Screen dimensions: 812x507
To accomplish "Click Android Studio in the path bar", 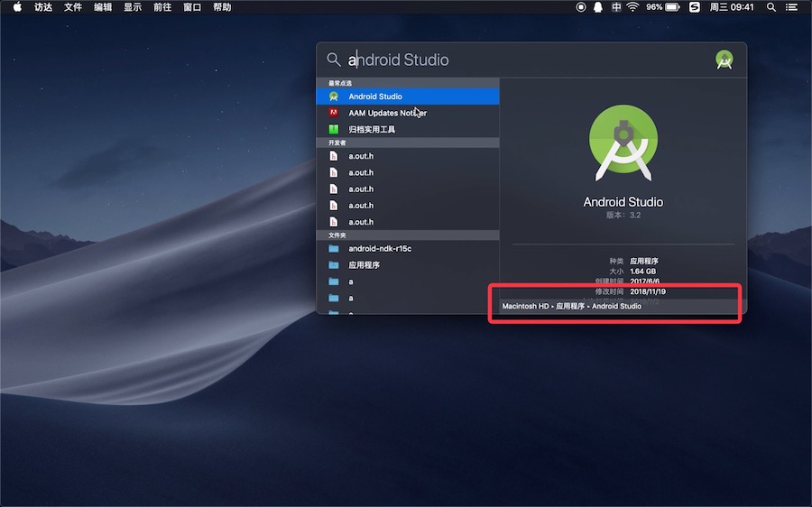I will tap(616, 306).
